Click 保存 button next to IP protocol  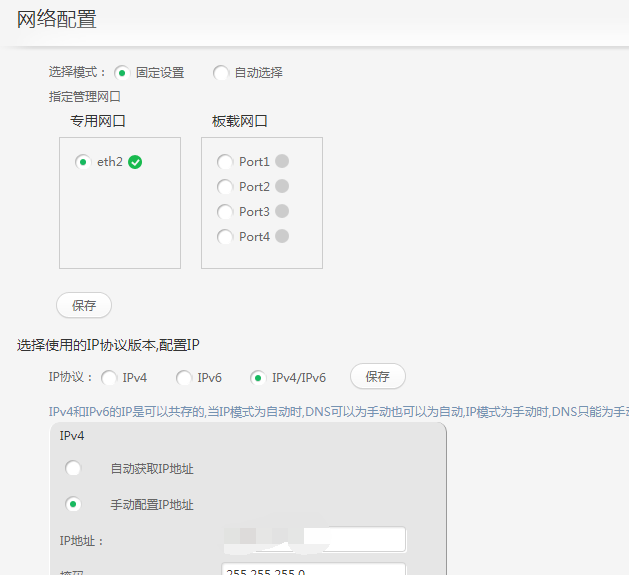click(x=378, y=376)
